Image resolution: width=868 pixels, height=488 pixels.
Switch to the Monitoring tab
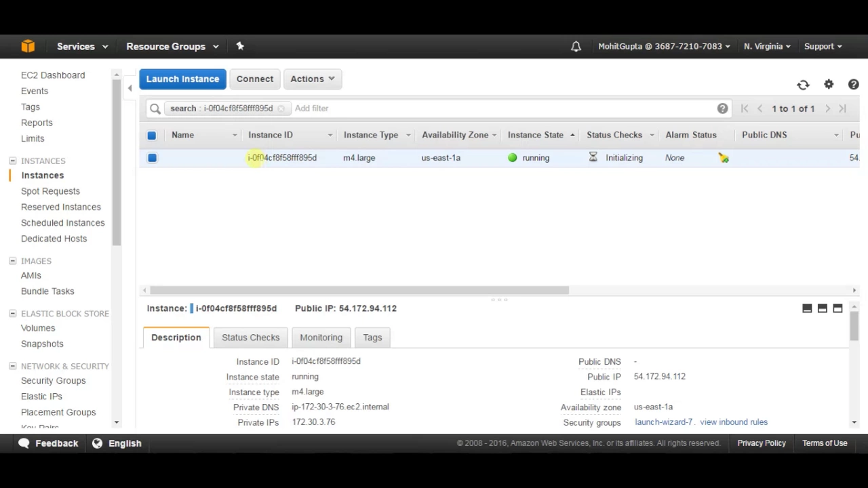[321, 338]
